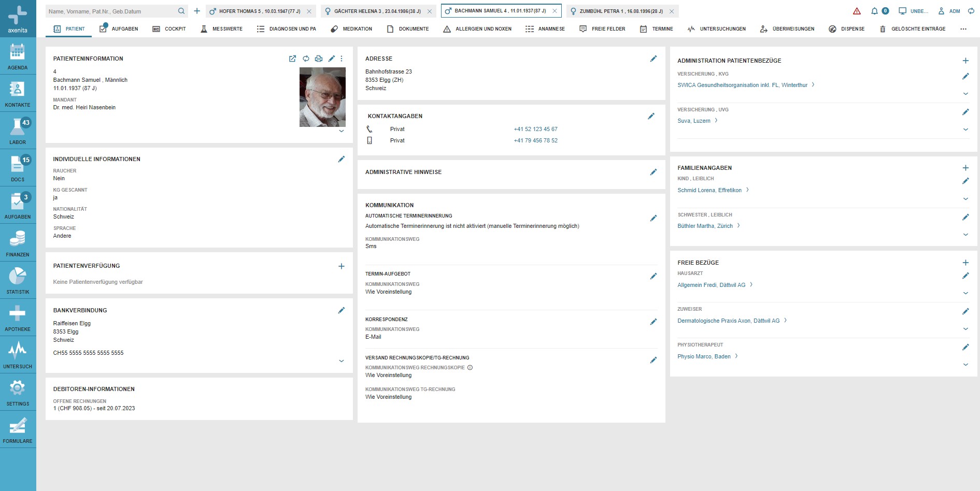Open the Statistik pie chart module
Screen dimensions: 980x491
tap(18, 280)
